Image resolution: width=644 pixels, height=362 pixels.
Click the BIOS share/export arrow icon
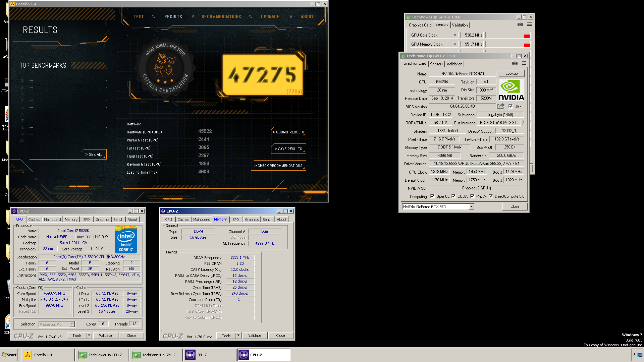tap(501, 106)
